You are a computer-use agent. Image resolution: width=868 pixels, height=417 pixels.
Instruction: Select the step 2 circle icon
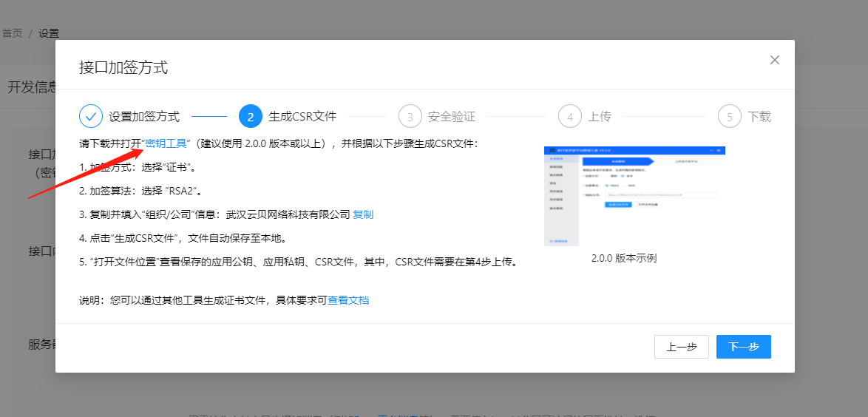click(x=250, y=116)
